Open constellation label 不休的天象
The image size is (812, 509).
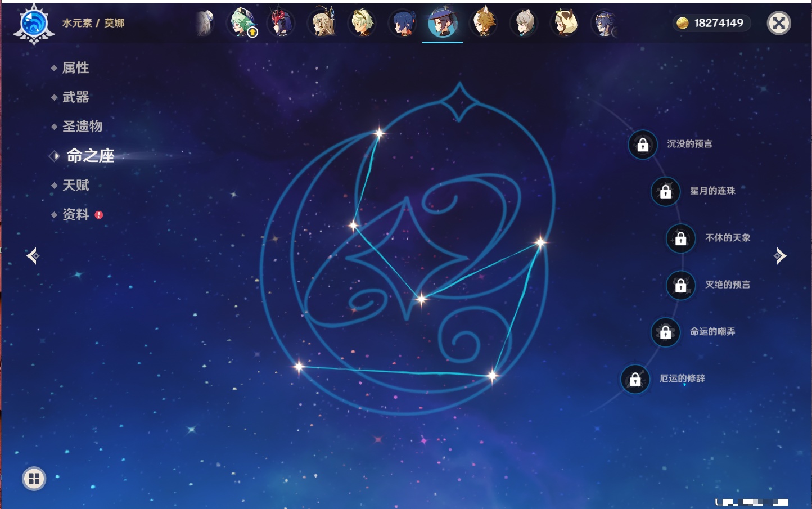click(728, 237)
